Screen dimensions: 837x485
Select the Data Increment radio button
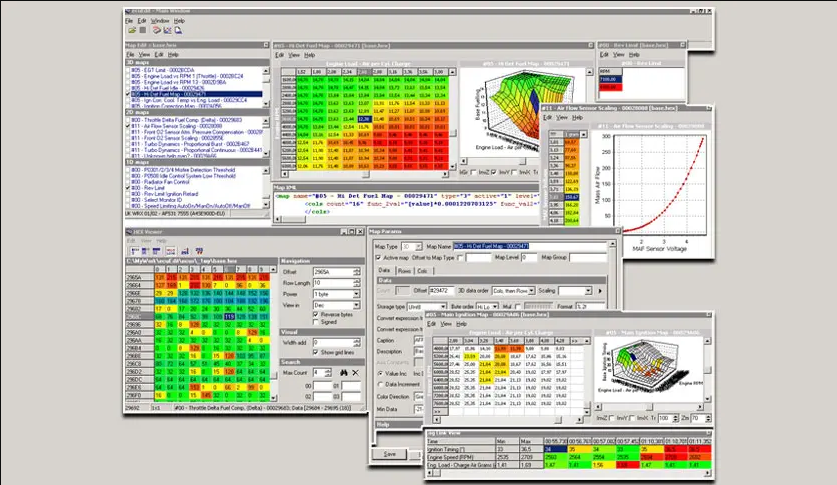(x=380, y=383)
